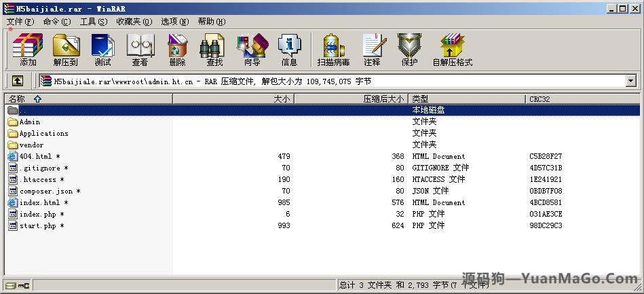
Task: Select the start.php file name
Action: tap(42, 225)
